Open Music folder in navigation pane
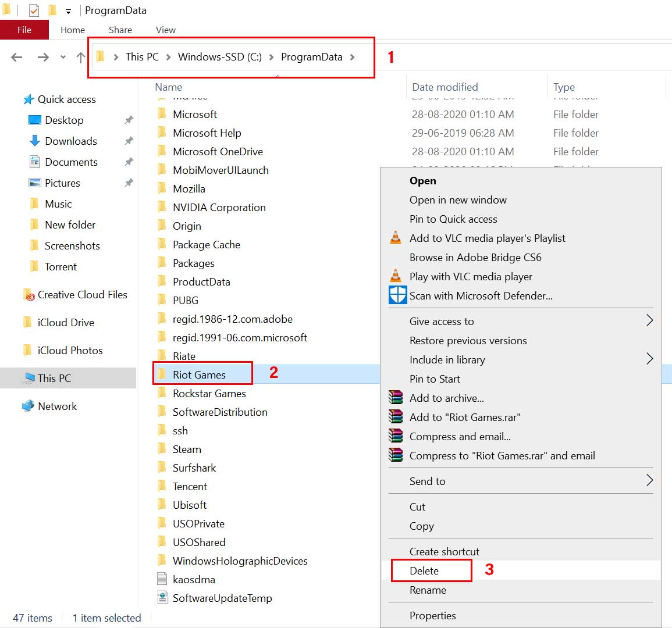Image resolution: width=672 pixels, height=628 pixels. tap(58, 204)
